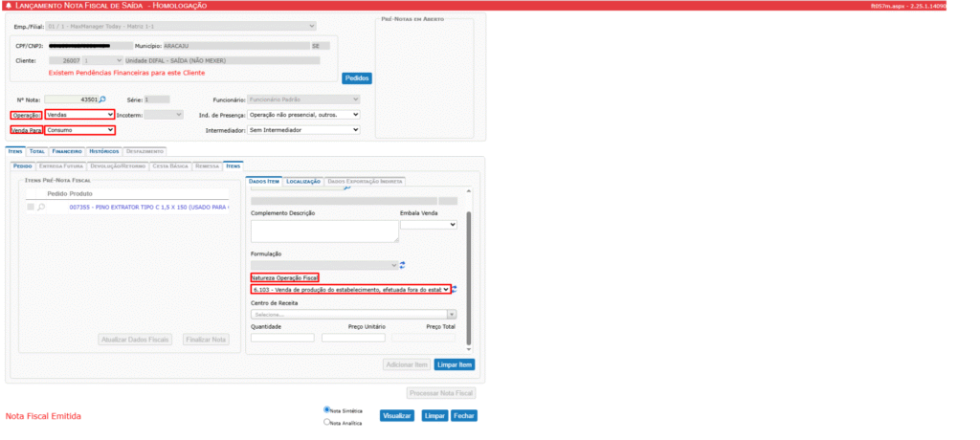Viewport: 980px width, 440px height.
Task: Click the Complemento Descrição text area
Action: [324, 231]
